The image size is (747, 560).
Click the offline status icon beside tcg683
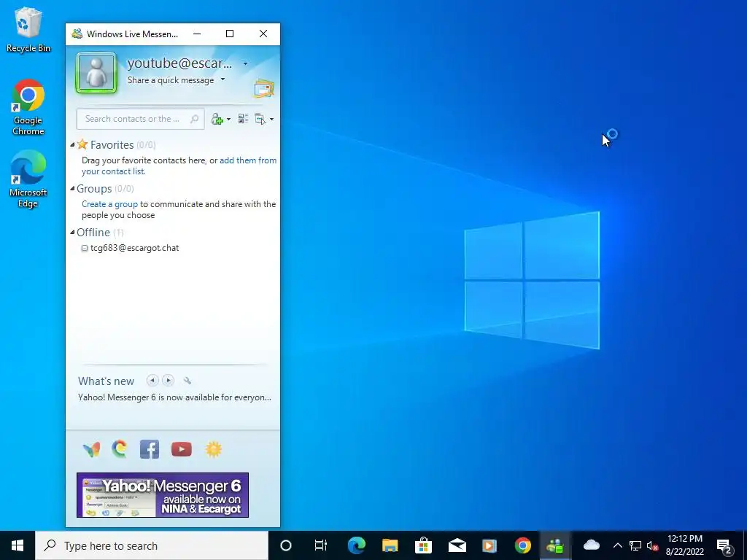85,248
